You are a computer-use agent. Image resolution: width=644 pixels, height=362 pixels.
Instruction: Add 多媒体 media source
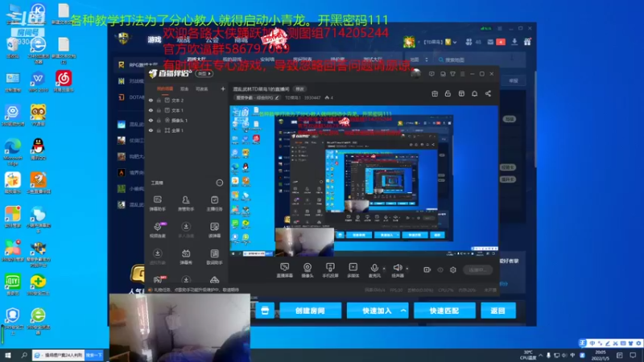353,270
